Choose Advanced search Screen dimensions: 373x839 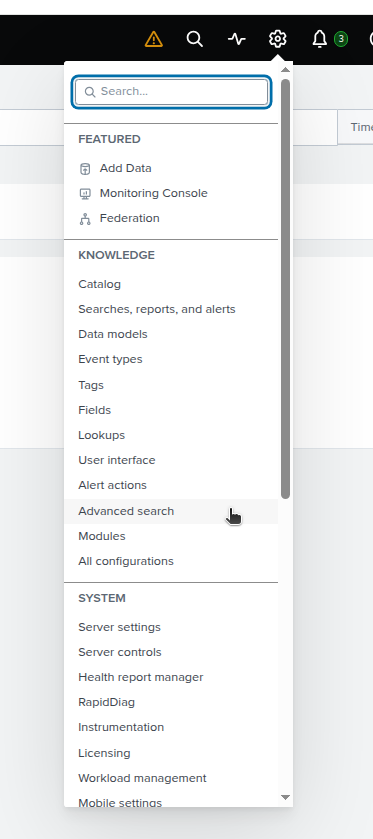(x=126, y=512)
